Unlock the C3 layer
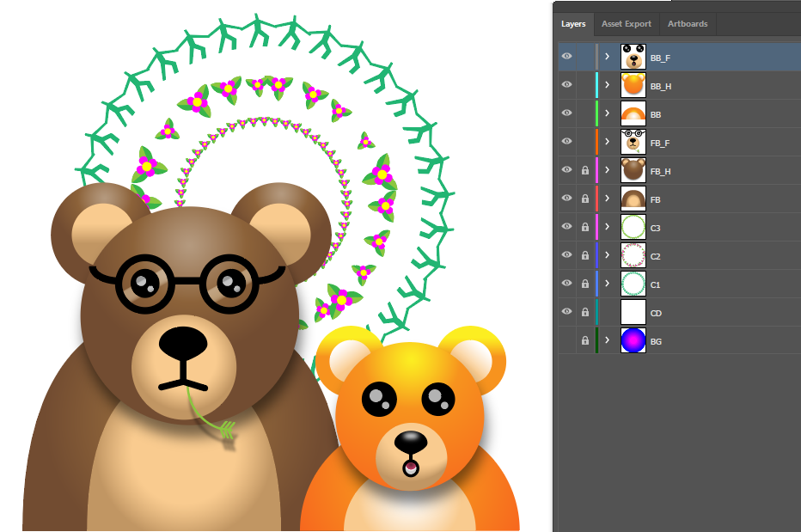The height and width of the screenshot is (532, 801). (x=585, y=227)
